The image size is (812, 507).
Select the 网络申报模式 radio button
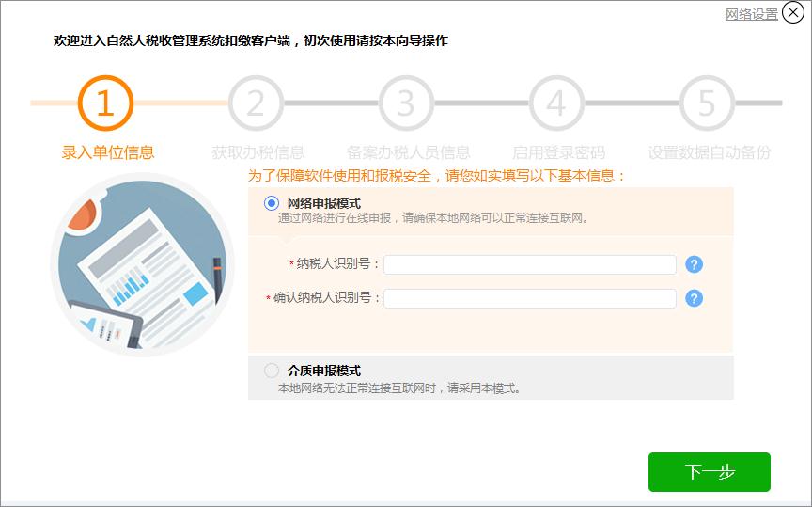pyautogui.click(x=272, y=203)
